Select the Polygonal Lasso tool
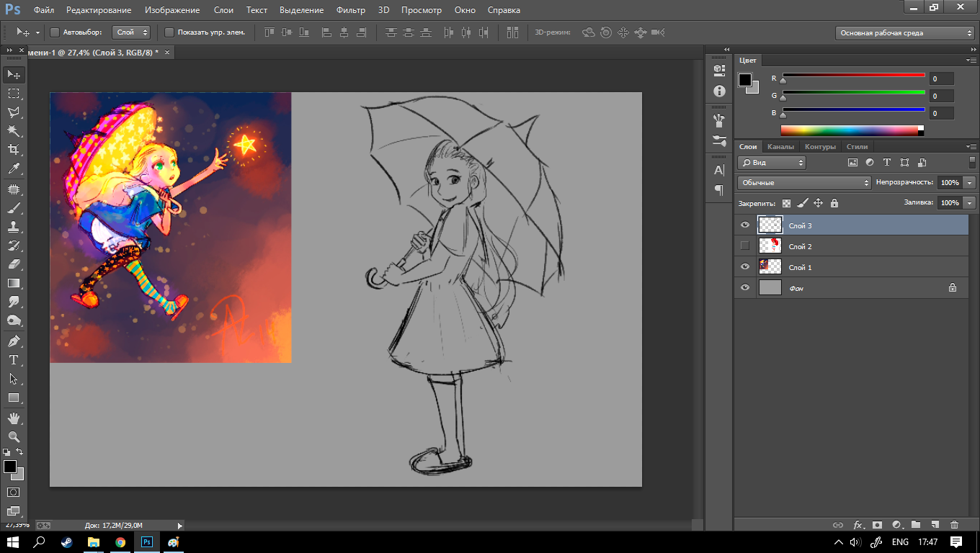980x553 pixels. click(x=14, y=112)
